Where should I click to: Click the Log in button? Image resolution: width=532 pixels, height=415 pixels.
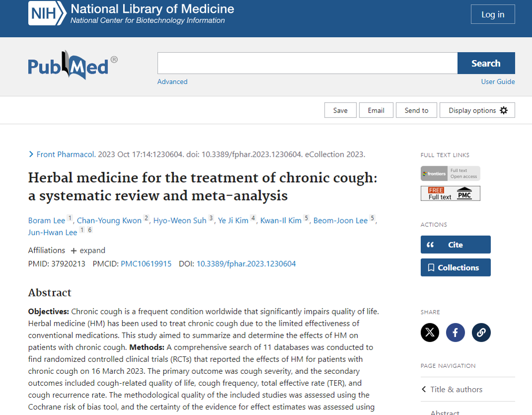coord(492,14)
